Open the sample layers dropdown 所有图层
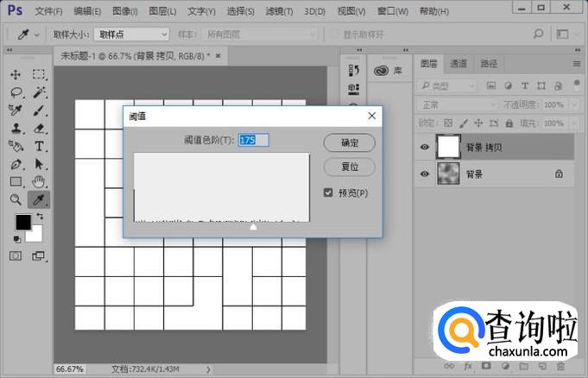The height and width of the screenshot is (378, 588). tap(260, 35)
